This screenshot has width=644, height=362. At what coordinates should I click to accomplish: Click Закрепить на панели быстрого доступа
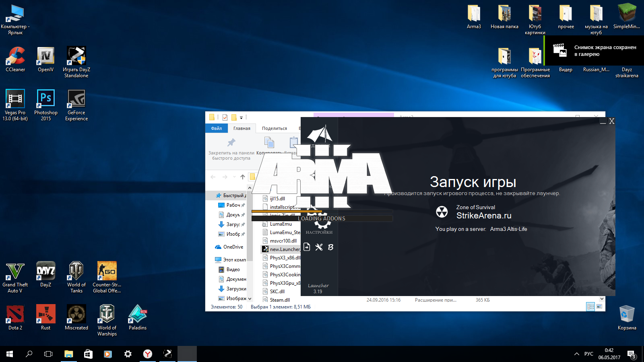pyautogui.click(x=231, y=149)
